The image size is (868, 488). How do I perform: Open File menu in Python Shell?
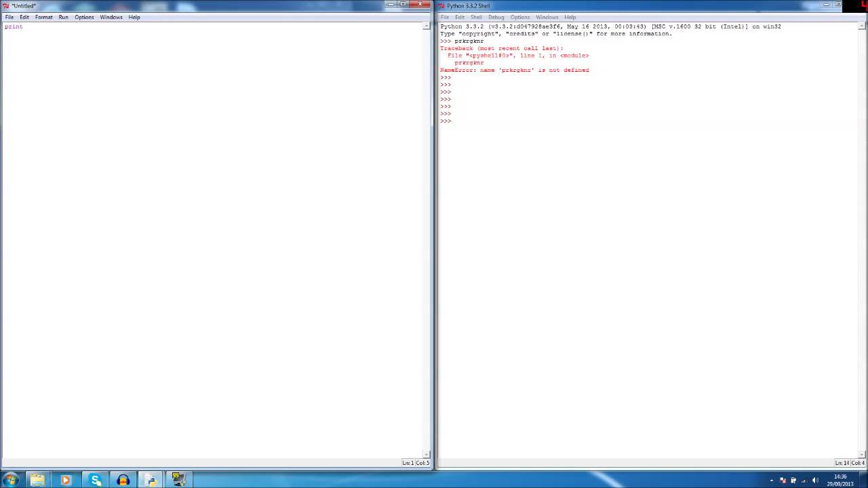click(x=445, y=17)
